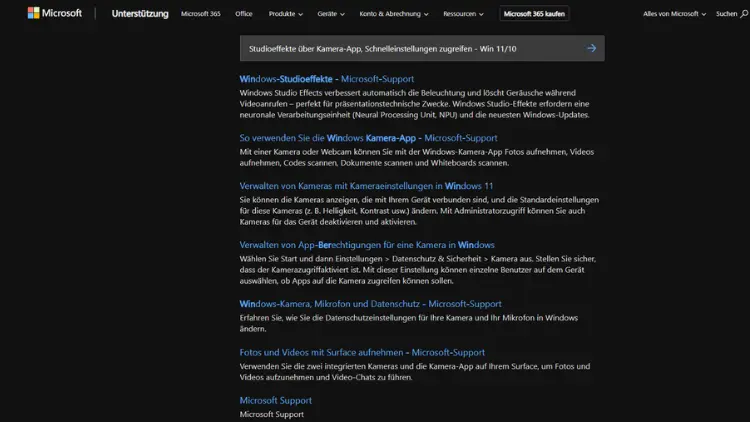750x422 pixels.
Task: Click the search magnifier icon
Action: (744, 14)
